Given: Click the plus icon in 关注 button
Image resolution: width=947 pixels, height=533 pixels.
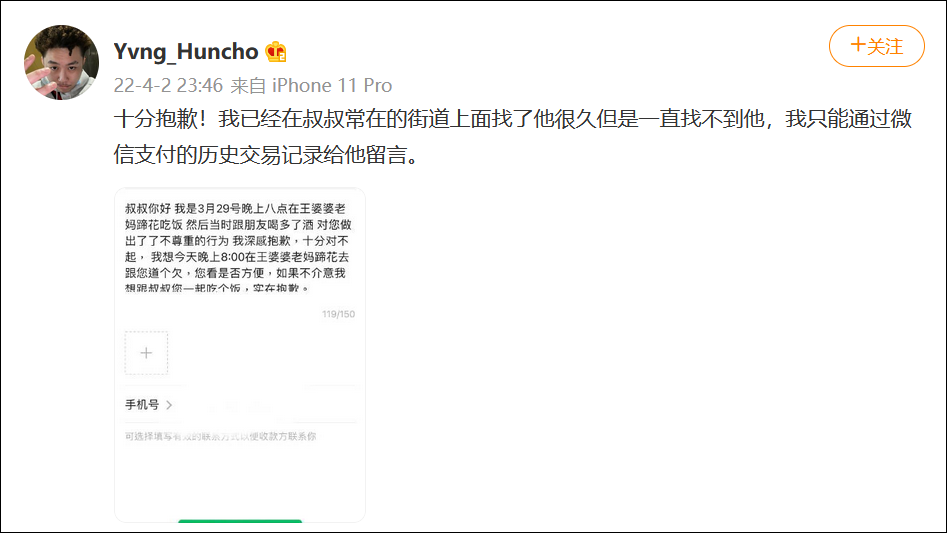Looking at the screenshot, I should pos(858,45).
